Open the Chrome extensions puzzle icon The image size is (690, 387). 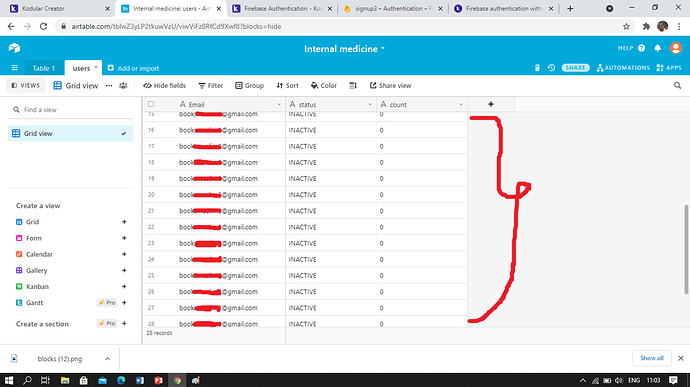646,26
